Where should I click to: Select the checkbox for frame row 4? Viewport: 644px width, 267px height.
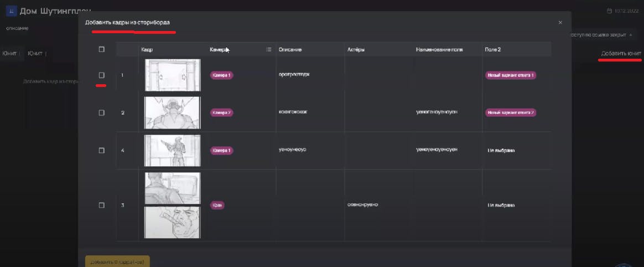pos(102,151)
